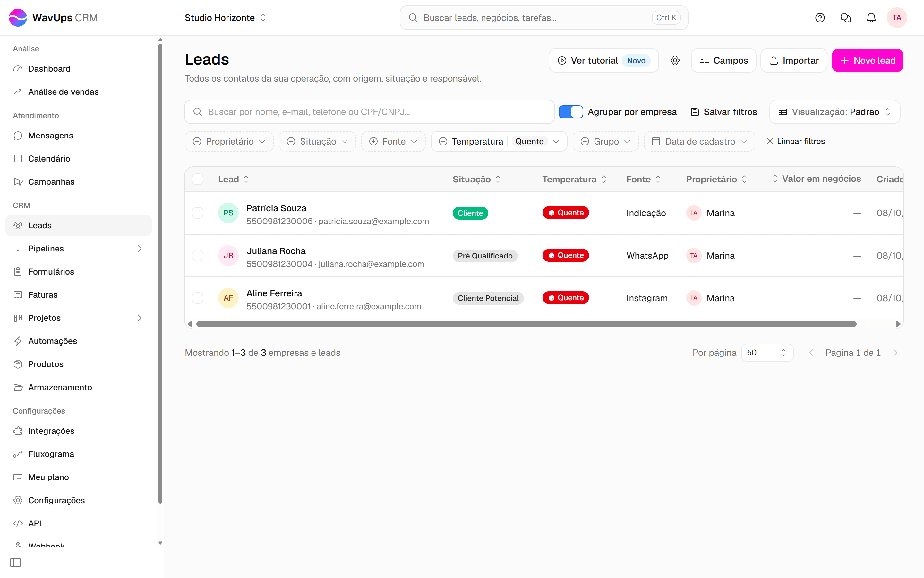Click the Importar button
This screenshot has height=578, width=924.
coord(793,60)
